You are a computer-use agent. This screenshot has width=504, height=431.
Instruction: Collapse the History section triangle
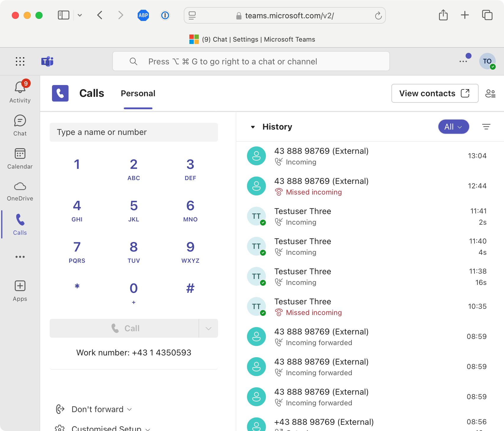pyautogui.click(x=253, y=127)
